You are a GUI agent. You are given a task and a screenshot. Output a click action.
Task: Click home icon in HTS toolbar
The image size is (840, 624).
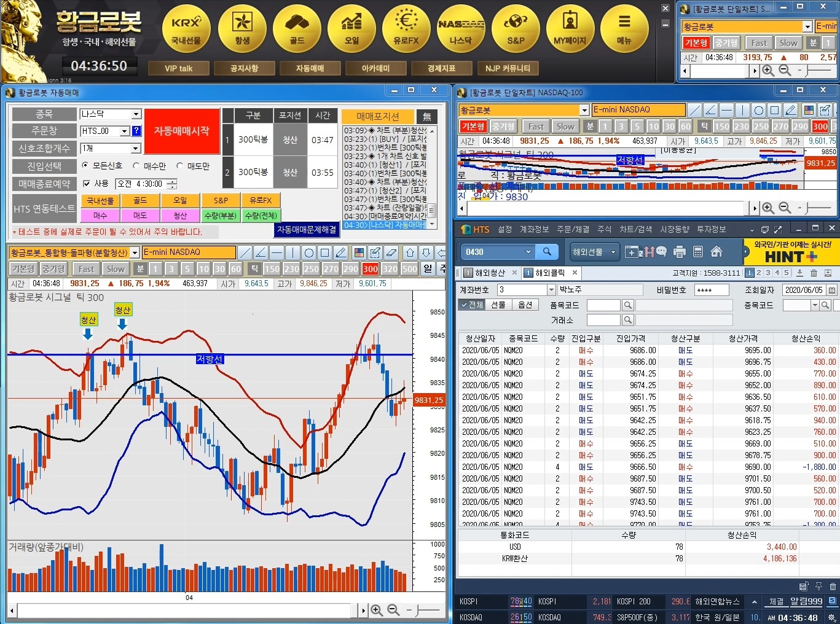click(716, 252)
